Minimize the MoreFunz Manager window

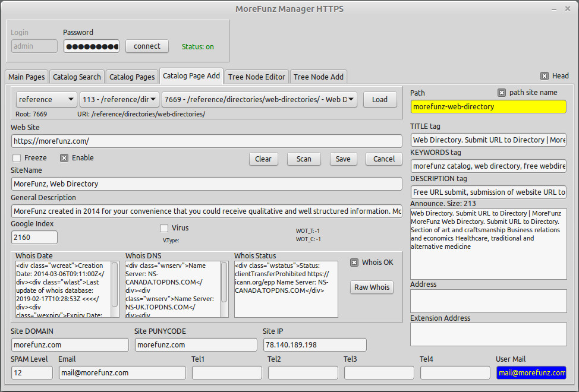point(554,10)
